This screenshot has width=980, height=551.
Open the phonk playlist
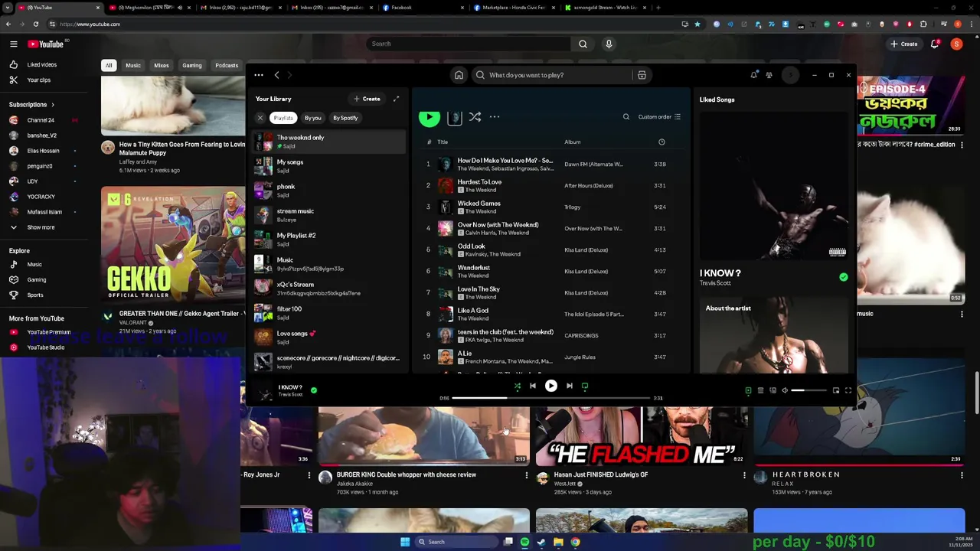click(x=329, y=191)
